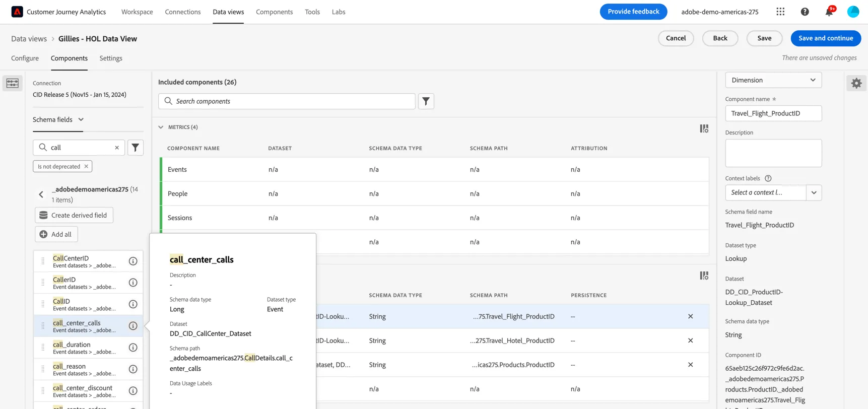The width and height of the screenshot is (868, 409).
Task: Click the Cancel button
Action: point(676,38)
